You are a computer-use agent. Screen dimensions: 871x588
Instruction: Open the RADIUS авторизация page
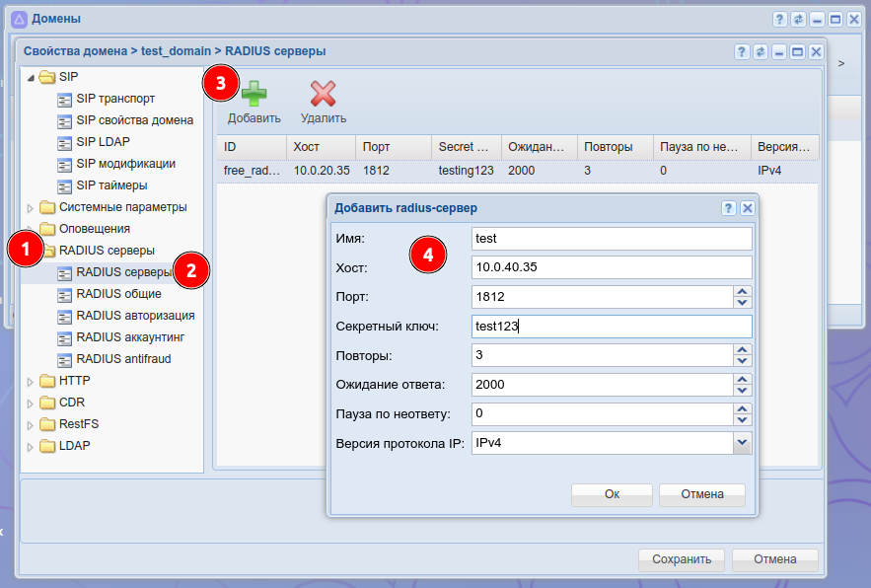(x=134, y=316)
